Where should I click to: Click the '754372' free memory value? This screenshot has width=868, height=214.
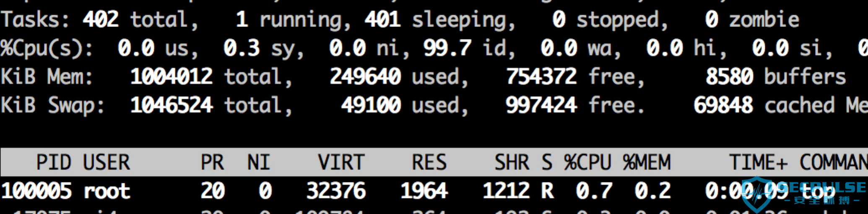[x=541, y=77]
